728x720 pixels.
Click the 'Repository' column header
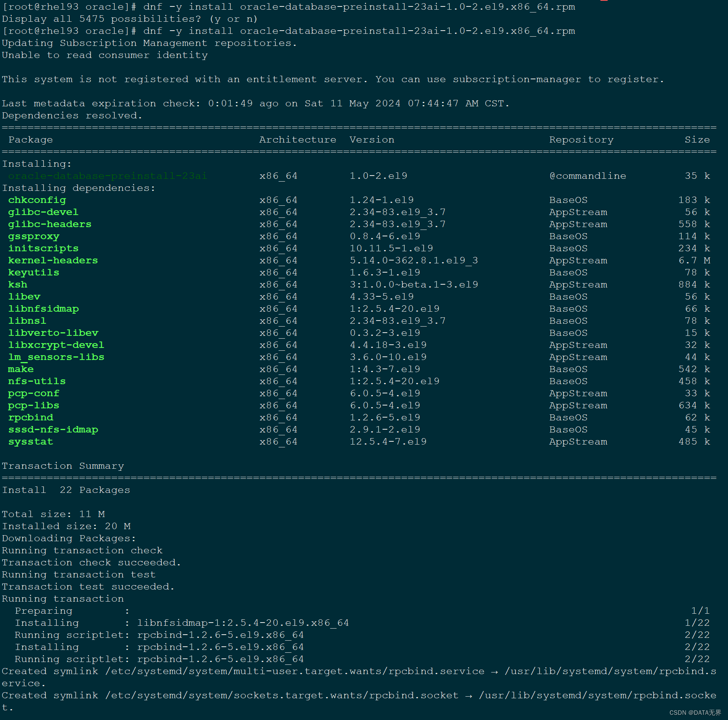point(581,140)
